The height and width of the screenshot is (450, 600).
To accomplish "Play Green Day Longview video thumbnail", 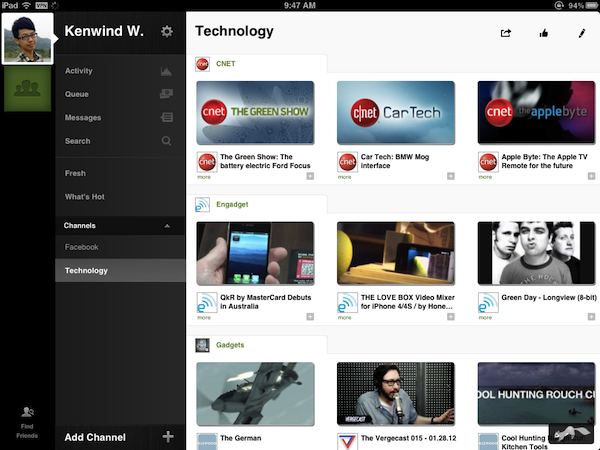I will click(x=536, y=253).
